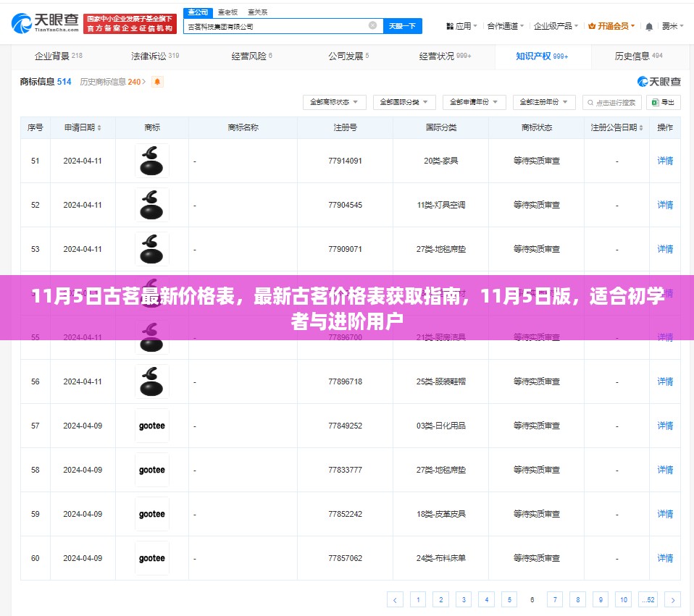The width and height of the screenshot is (694, 616).
Task: Click the Excel 导出 export button
Action: click(663, 102)
